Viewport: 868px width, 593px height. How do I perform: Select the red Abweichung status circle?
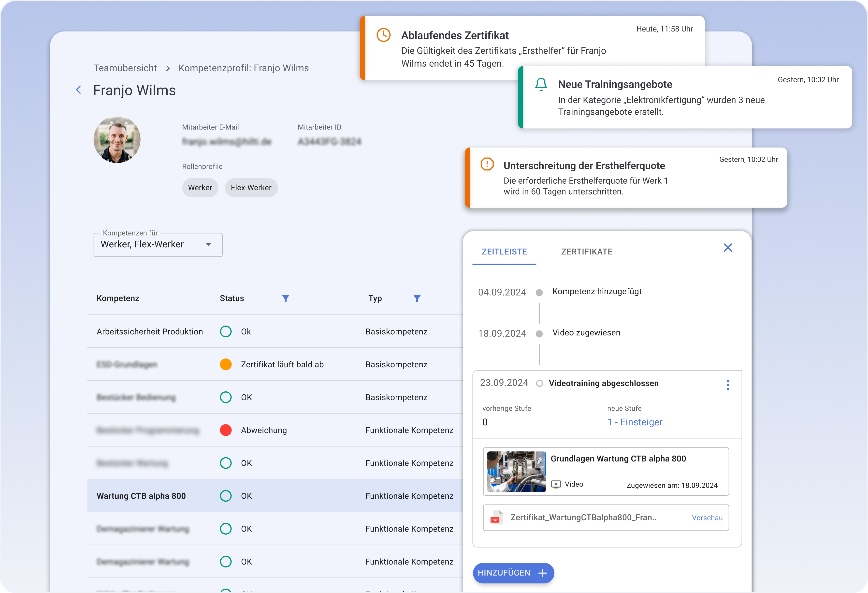point(226,430)
